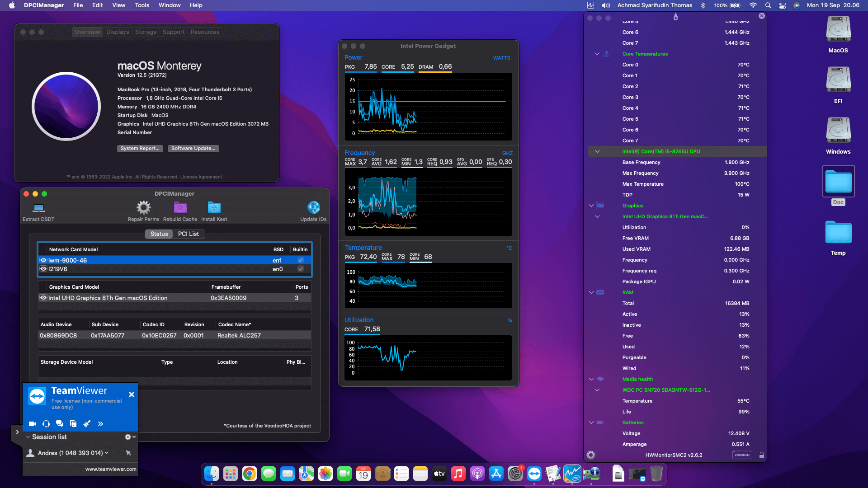868x488 pixels.
Task: Click the Update IDs globe icon
Action: (313, 208)
